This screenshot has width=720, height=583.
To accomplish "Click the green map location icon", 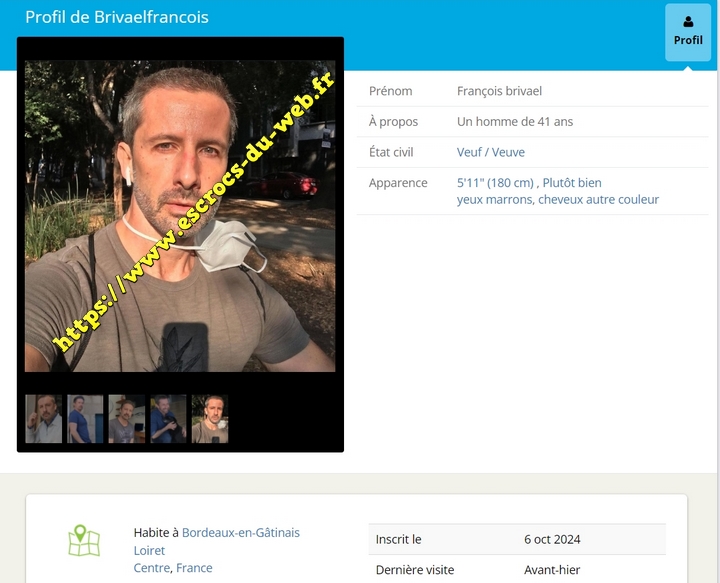I will pos(84,541).
